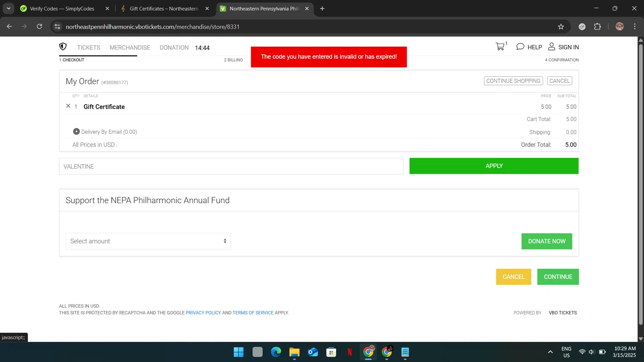The height and width of the screenshot is (362, 644).
Task: Open the HELP chat link
Action: [529, 47]
